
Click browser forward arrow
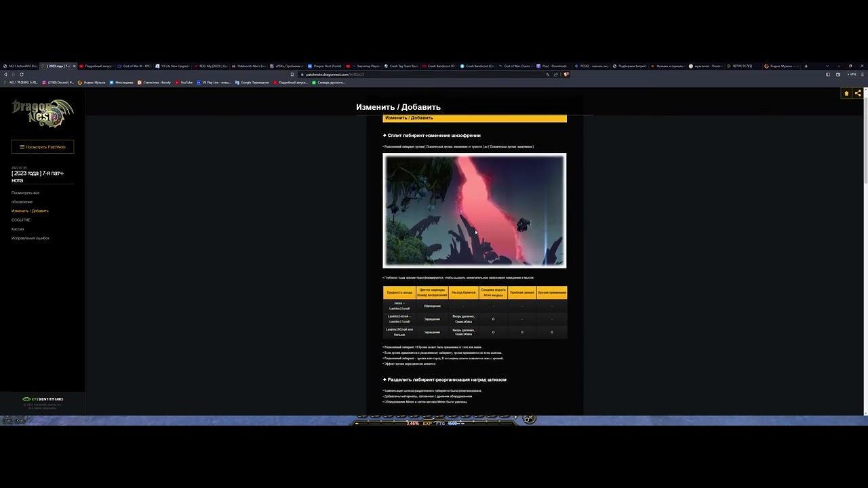pyautogui.click(x=14, y=75)
